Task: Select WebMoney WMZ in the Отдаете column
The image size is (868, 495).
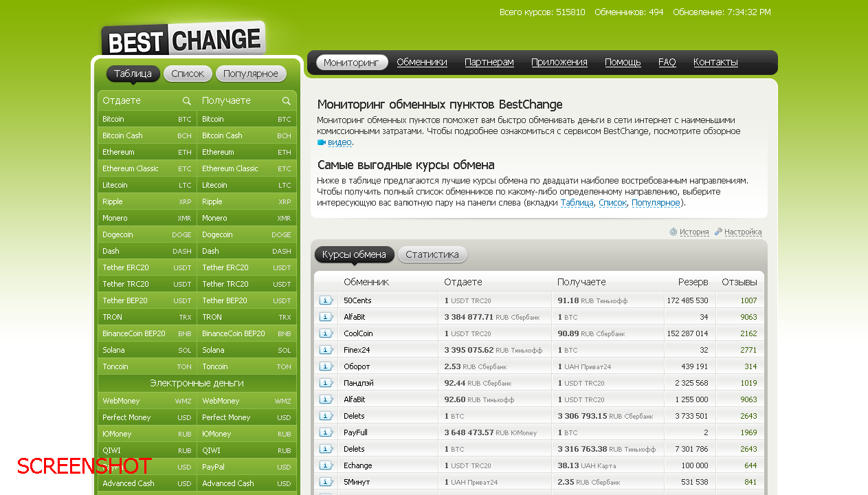Action: click(x=147, y=401)
